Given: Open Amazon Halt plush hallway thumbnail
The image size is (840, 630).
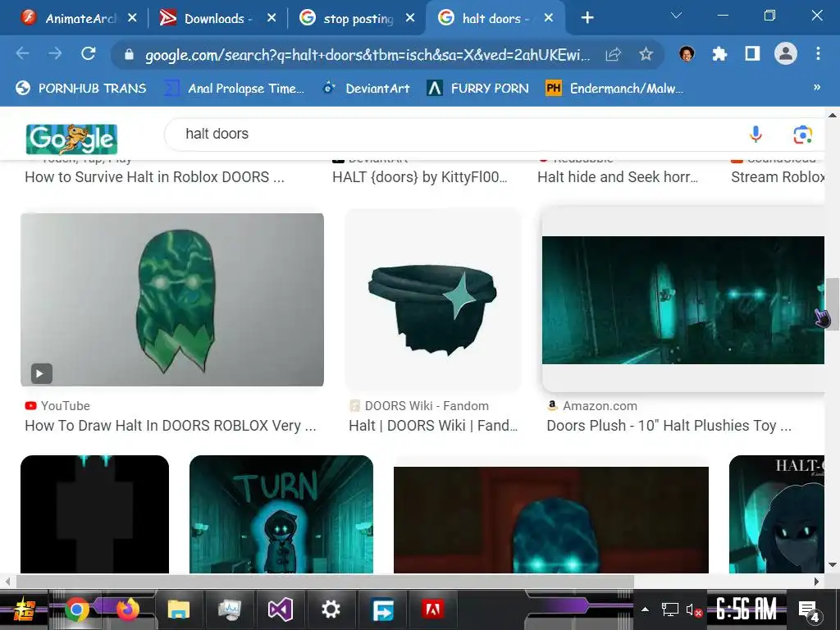Looking at the screenshot, I should pyautogui.click(x=683, y=300).
